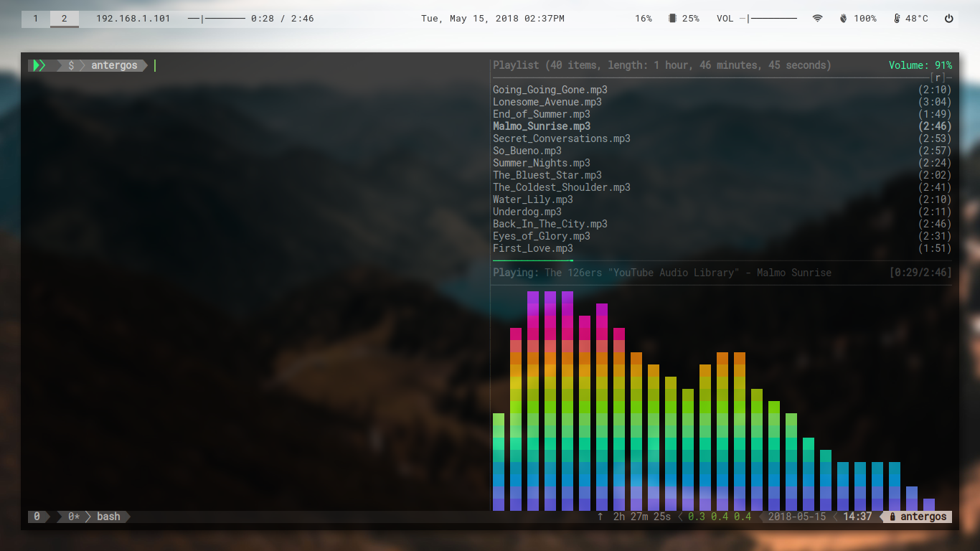Click the 48°C temperature reading
This screenshot has height=551, width=980.
pyautogui.click(x=916, y=19)
